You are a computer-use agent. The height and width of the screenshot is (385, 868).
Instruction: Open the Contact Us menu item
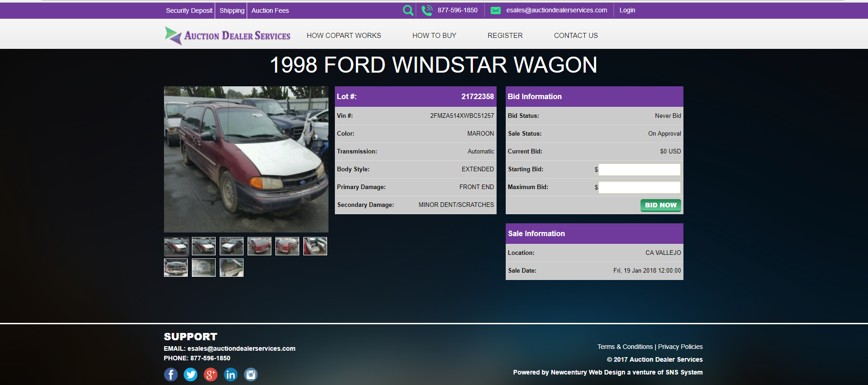click(x=576, y=36)
